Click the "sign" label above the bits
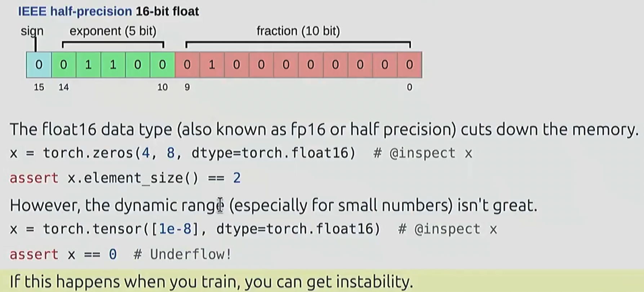The width and height of the screenshot is (644, 292). [x=32, y=31]
